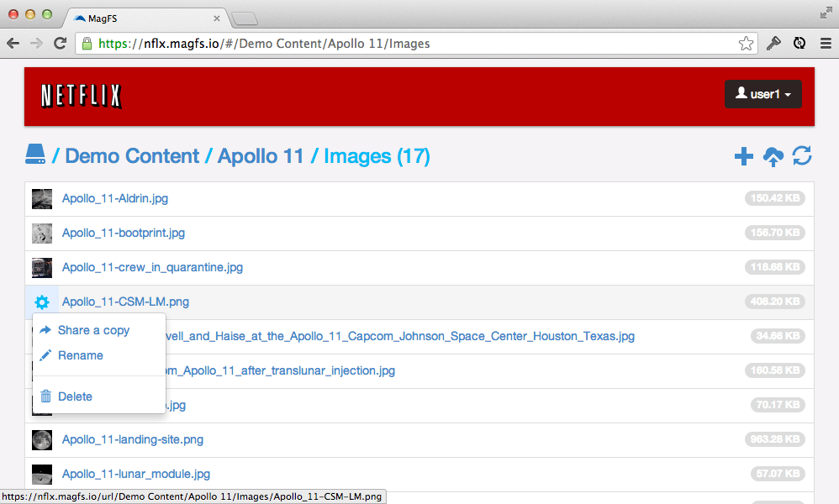The width and height of the screenshot is (839, 504).
Task: Click the bookmark star in the address bar
Action: [746, 43]
